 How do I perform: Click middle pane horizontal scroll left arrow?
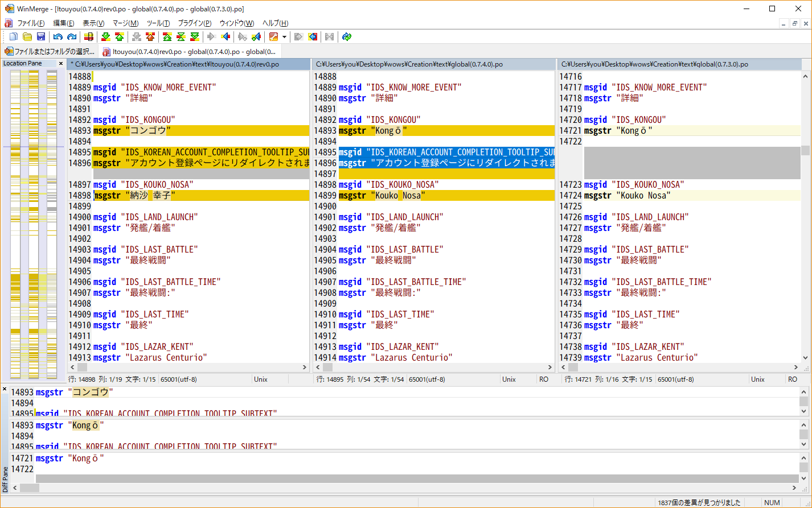point(318,367)
